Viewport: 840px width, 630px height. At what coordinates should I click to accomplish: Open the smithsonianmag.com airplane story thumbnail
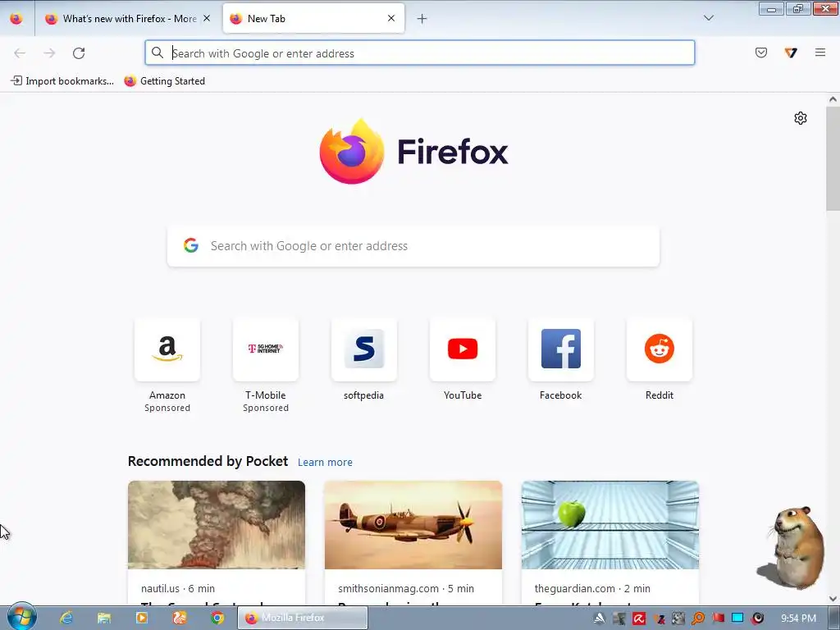click(413, 525)
